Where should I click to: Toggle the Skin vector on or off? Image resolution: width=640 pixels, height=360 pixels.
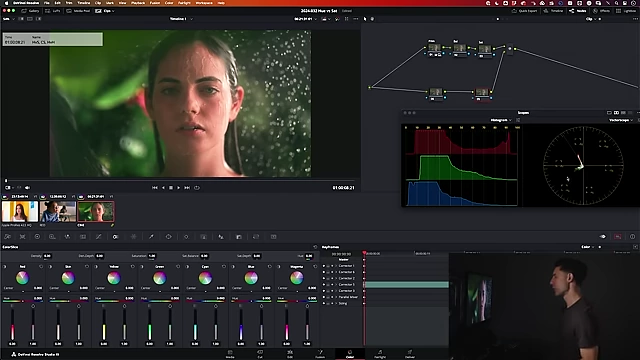click(51, 267)
